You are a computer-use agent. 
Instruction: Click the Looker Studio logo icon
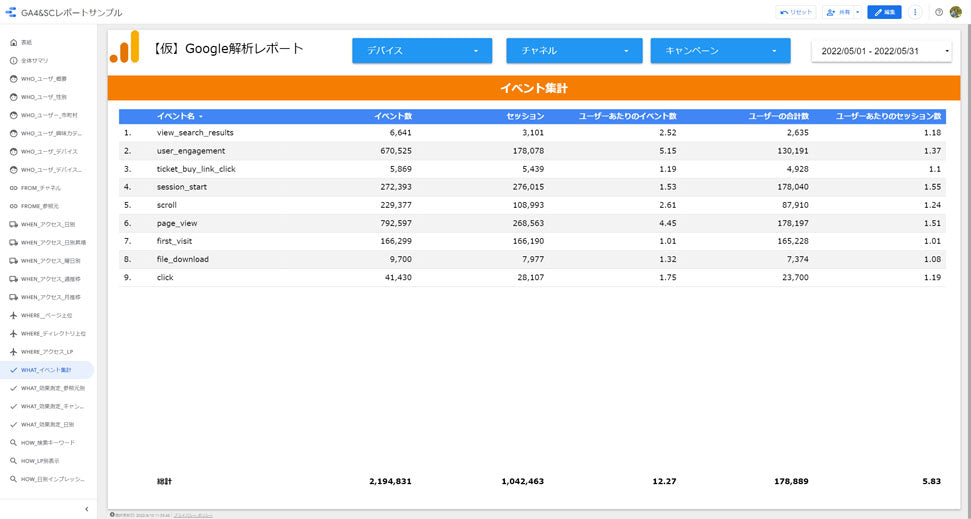[11, 12]
